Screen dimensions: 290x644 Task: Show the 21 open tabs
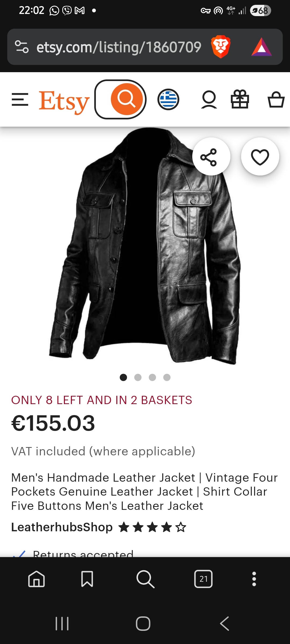point(203,579)
